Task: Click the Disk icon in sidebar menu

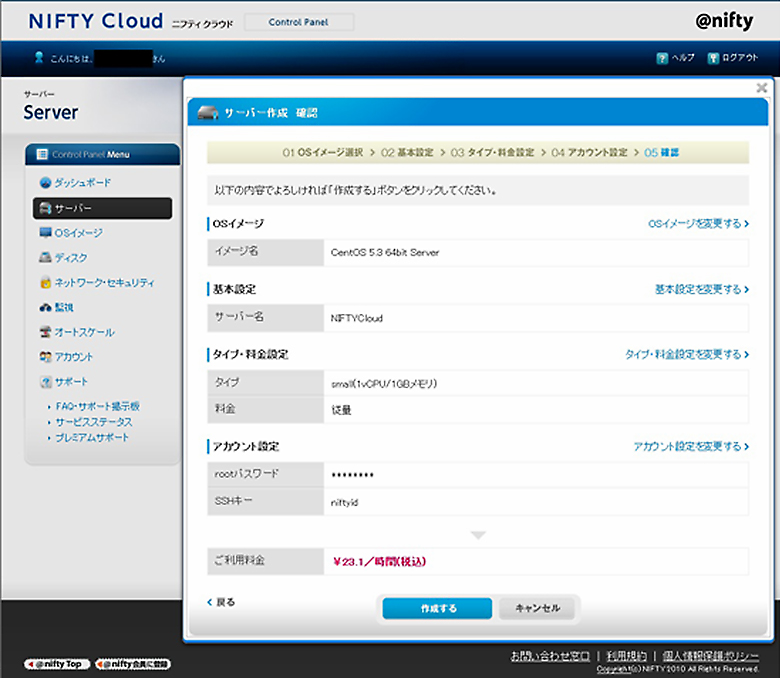Action: point(45,257)
